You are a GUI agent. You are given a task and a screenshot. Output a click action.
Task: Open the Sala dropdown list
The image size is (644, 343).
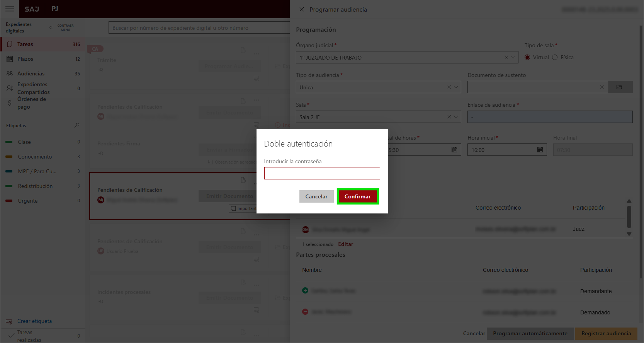click(x=456, y=117)
